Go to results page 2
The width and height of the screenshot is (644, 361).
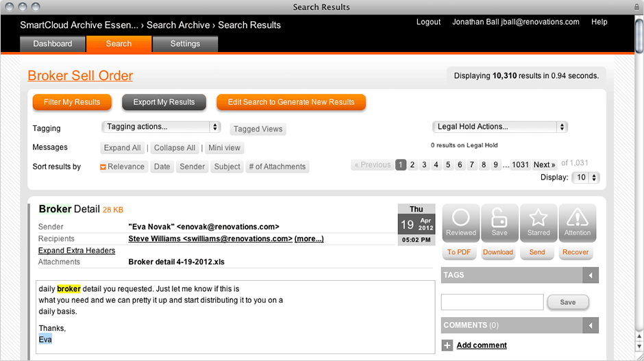pos(412,165)
